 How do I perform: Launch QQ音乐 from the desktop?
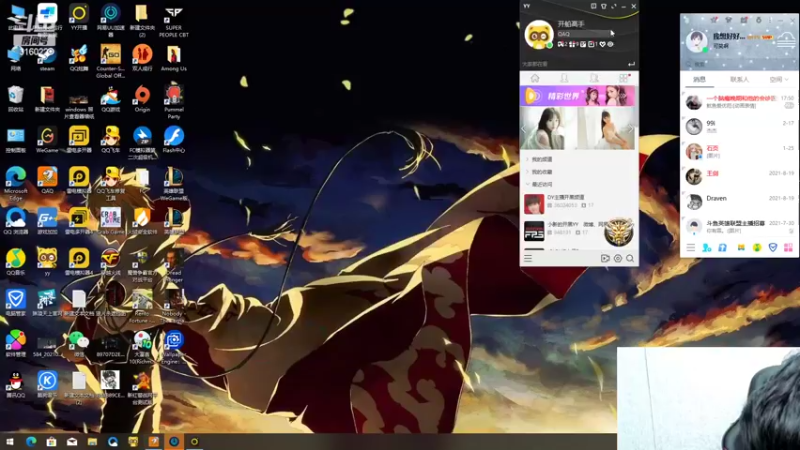click(x=16, y=262)
